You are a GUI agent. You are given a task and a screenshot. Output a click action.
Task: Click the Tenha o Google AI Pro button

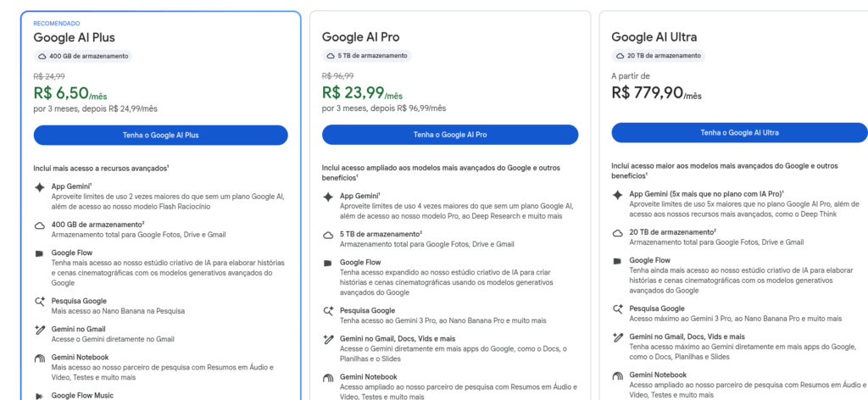450,135
